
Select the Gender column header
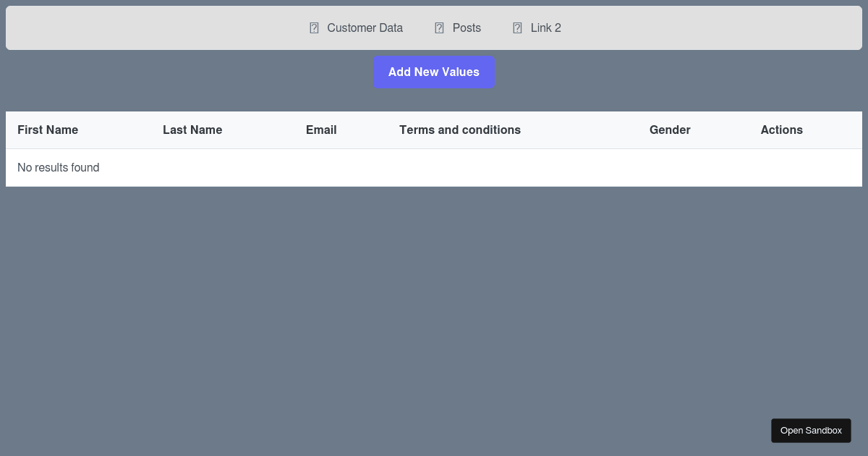click(x=670, y=130)
